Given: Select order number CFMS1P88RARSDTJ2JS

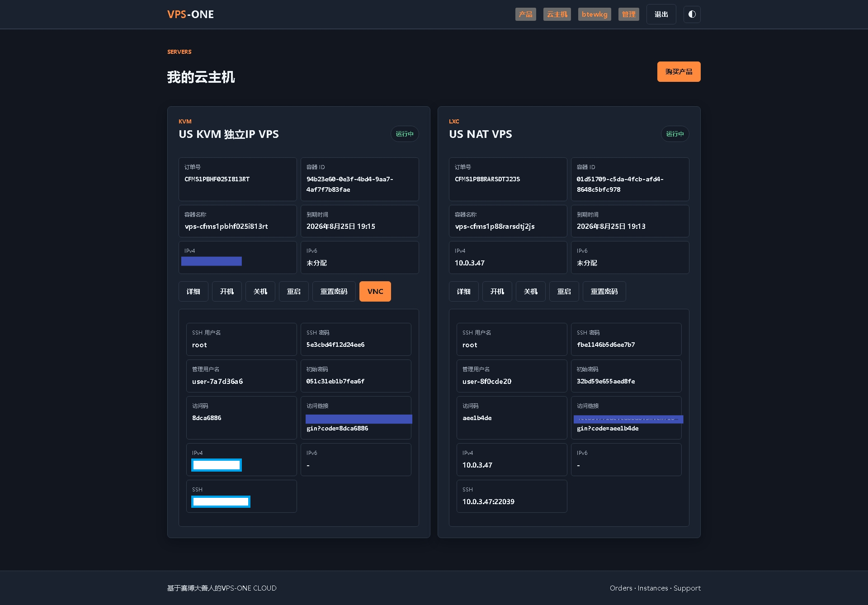Looking at the screenshot, I should [x=487, y=179].
